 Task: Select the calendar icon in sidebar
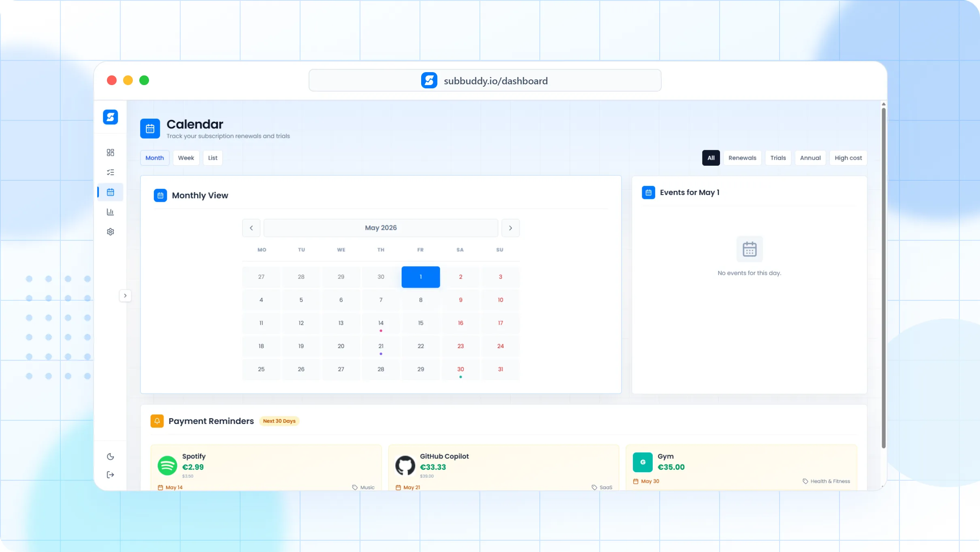coord(110,192)
